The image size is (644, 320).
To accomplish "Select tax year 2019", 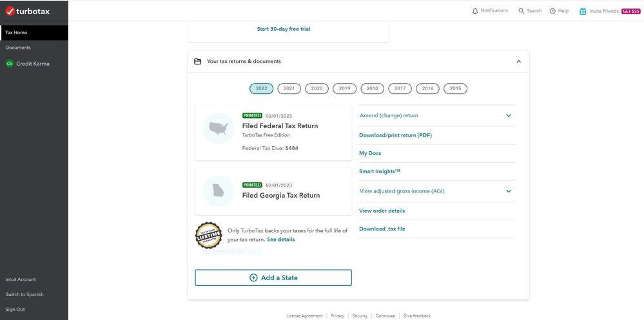I will coord(345,89).
